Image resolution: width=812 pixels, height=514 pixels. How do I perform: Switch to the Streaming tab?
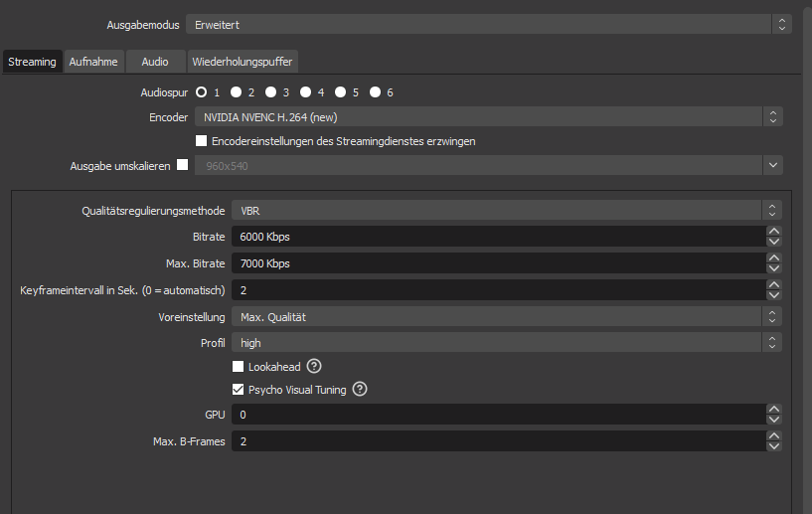[x=32, y=62]
